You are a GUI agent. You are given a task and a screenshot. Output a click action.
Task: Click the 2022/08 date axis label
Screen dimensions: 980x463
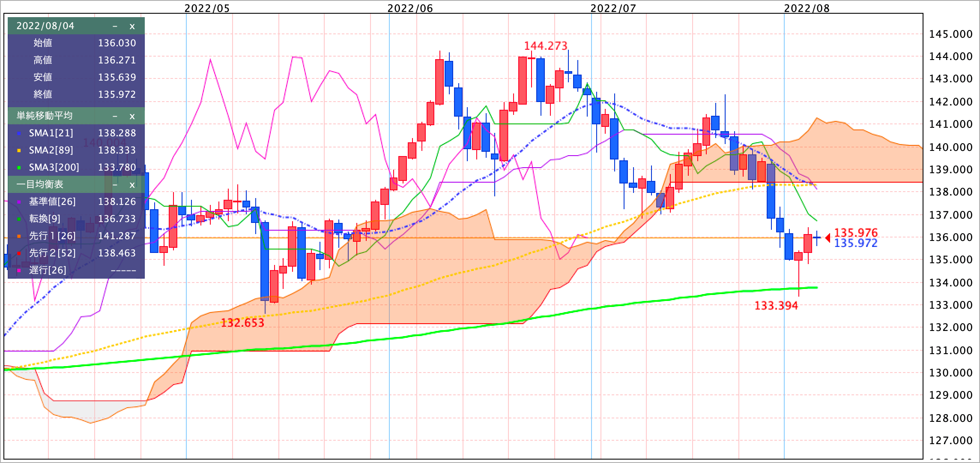(x=807, y=8)
